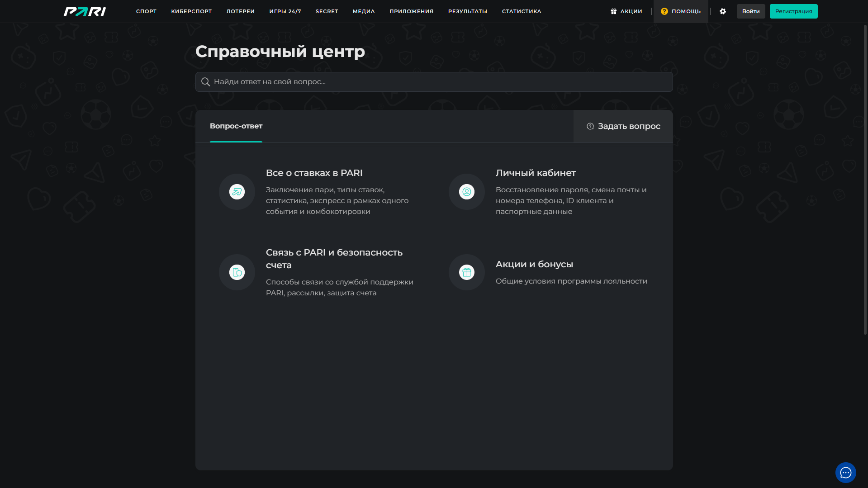
Task: Click the Справочный центр heading
Action: pos(280,51)
